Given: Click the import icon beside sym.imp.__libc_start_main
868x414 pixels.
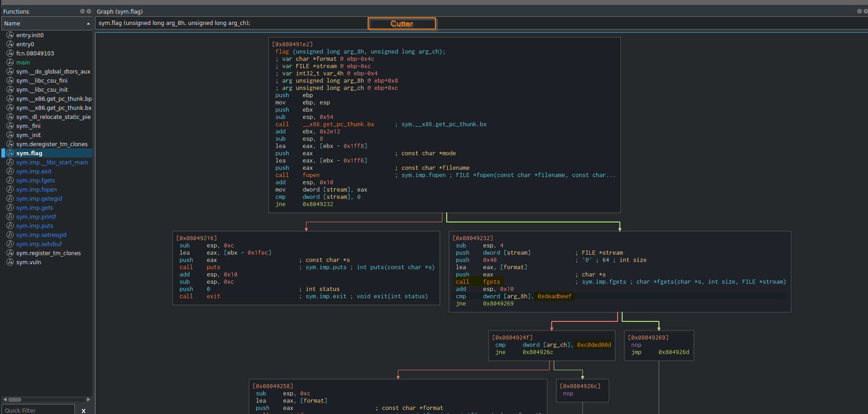Looking at the screenshot, I should 10,162.
